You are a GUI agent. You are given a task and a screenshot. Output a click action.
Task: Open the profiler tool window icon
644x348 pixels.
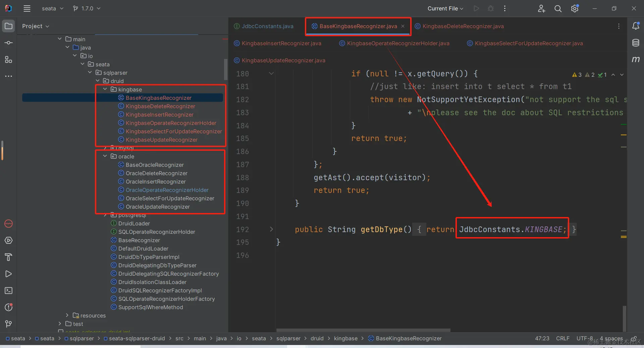click(x=8, y=224)
